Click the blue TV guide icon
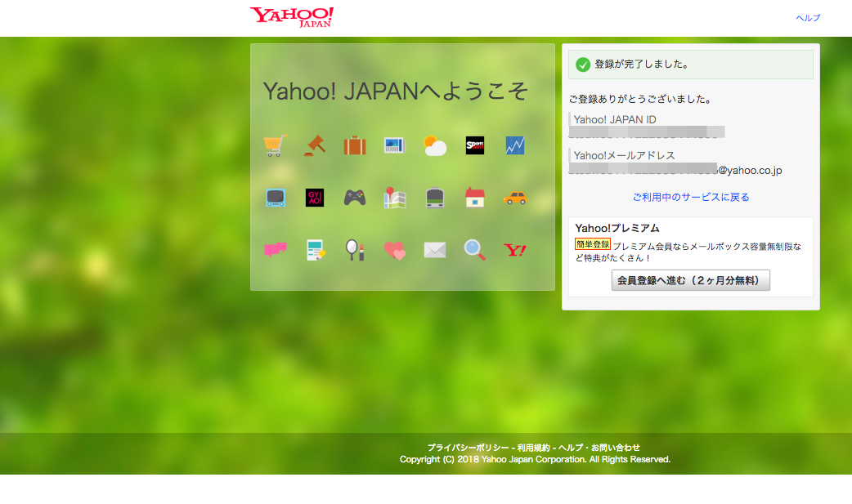852x504 pixels. tap(275, 198)
